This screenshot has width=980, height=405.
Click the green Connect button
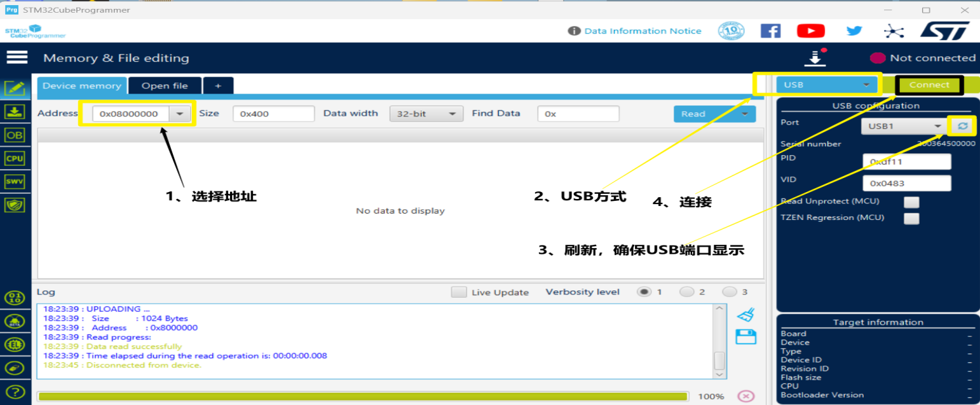929,85
